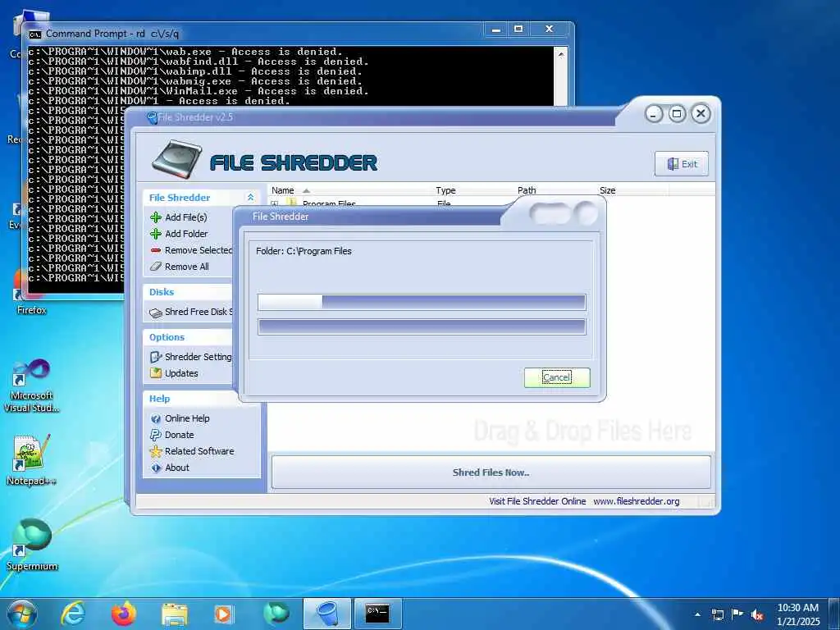The height and width of the screenshot is (630, 840).
Task: Click the green plus Add Folder icon
Action: (x=156, y=234)
